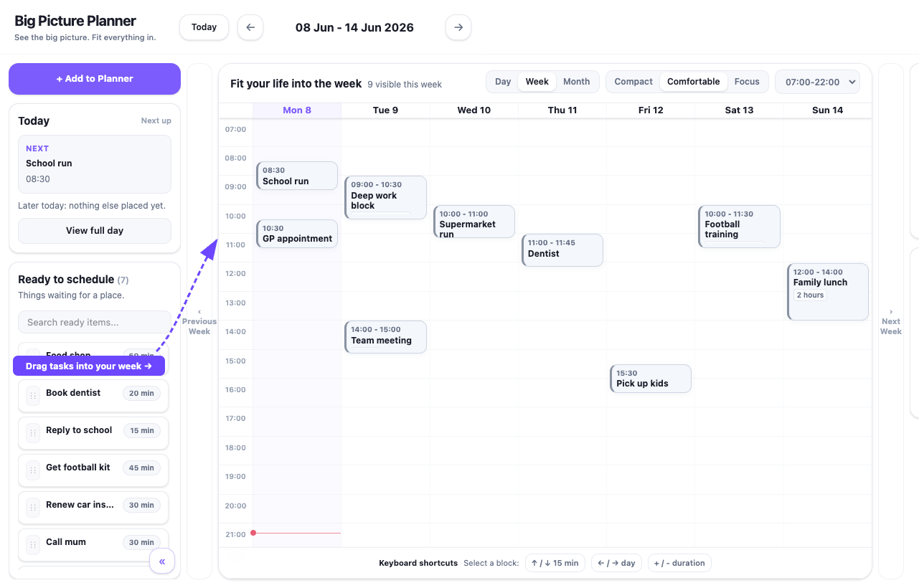Click Previous Week side strip
Image resolution: width=919 pixels, height=588 pixels.
pyautogui.click(x=199, y=321)
